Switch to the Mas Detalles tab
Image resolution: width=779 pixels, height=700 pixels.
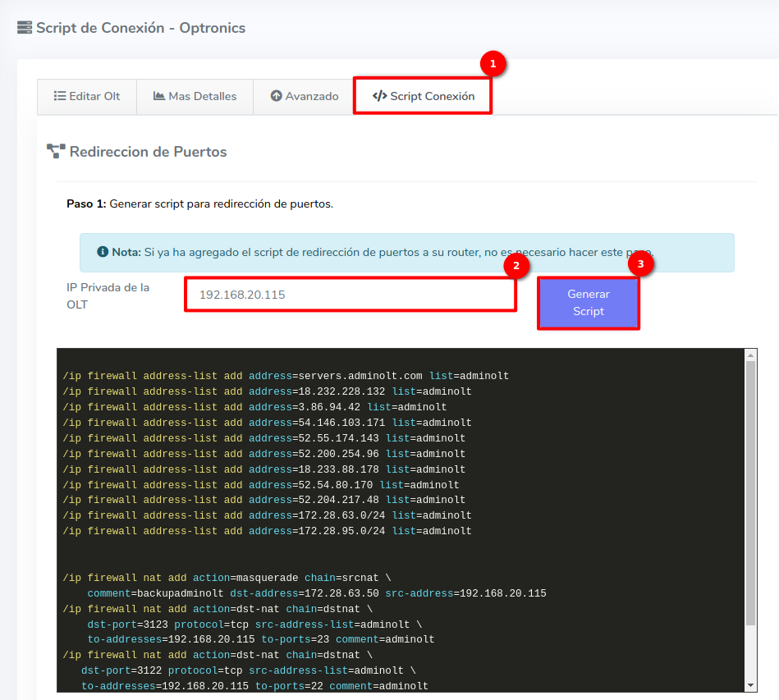[x=195, y=96]
